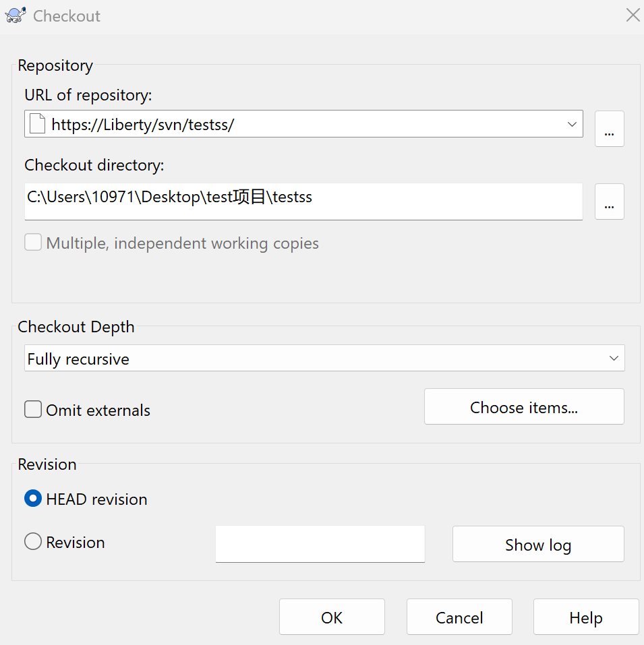Click the Show log button
The width and height of the screenshot is (644, 645).
537,545
